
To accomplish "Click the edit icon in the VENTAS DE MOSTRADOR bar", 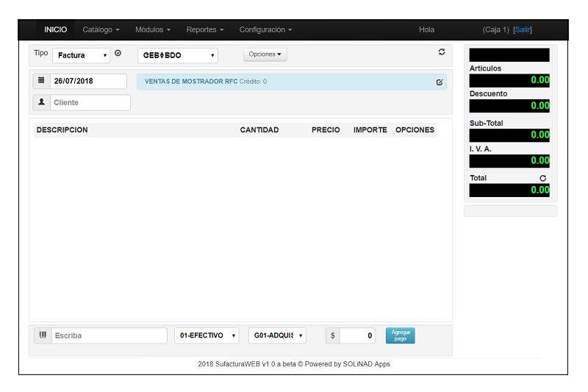I will 440,82.
